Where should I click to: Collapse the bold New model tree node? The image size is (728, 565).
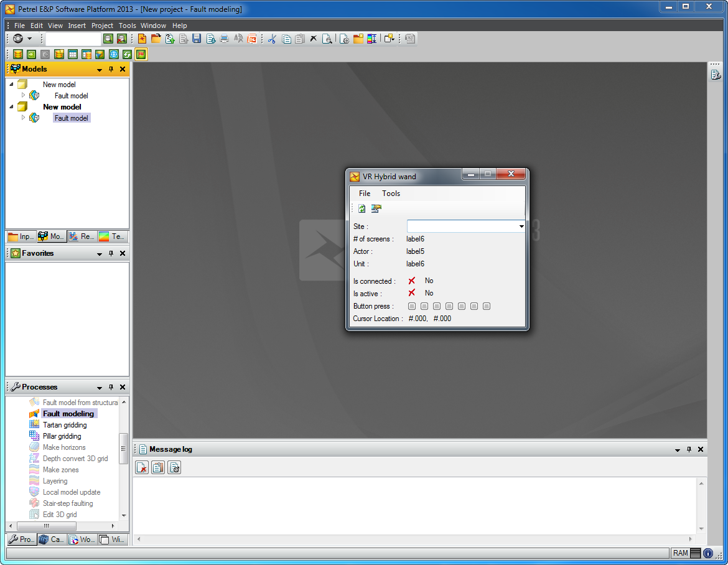12,107
